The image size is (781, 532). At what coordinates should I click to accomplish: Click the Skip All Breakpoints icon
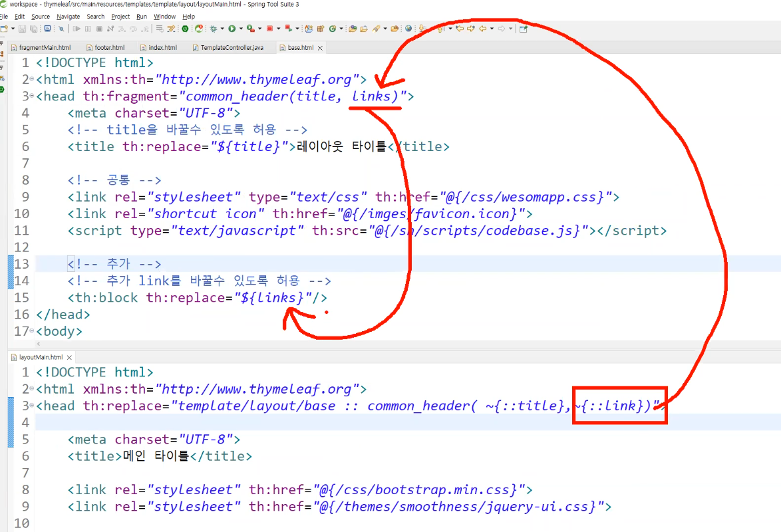click(61, 29)
